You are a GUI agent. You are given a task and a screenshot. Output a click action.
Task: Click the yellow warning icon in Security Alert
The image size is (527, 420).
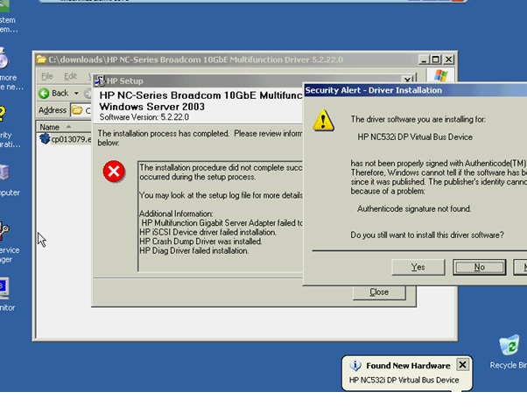pyautogui.click(x=323, y=120)
